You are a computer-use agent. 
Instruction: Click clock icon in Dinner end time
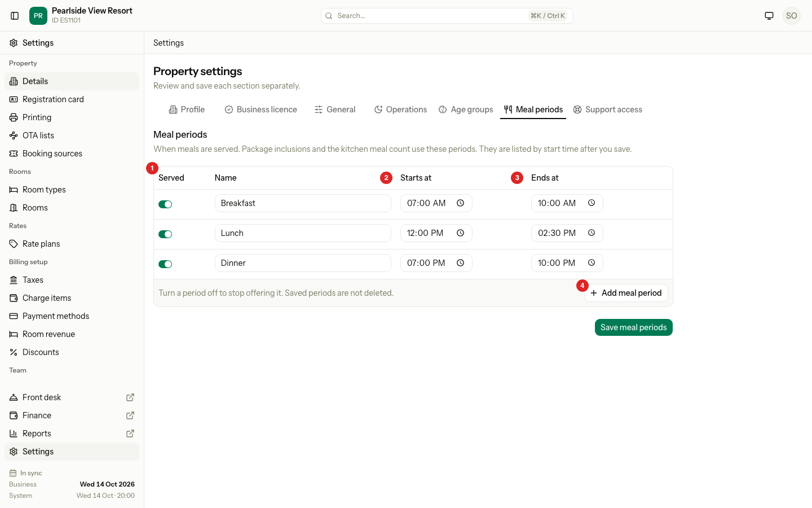592,263
